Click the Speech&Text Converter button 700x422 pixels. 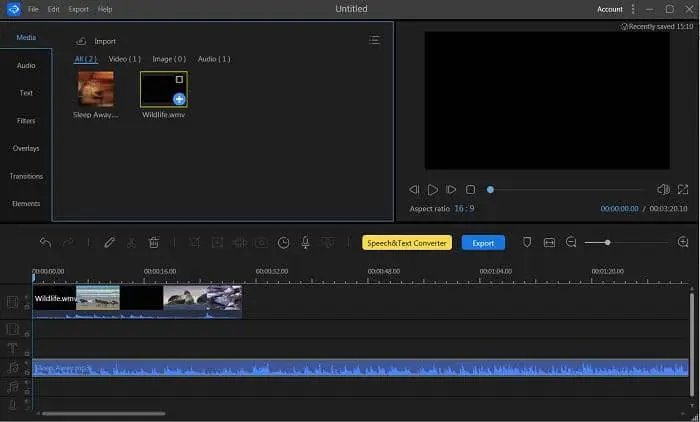point(406,243)
